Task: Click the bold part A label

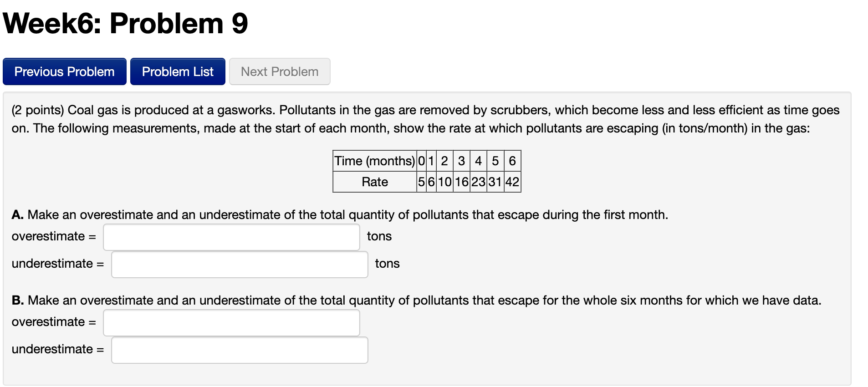Action: 17,214
